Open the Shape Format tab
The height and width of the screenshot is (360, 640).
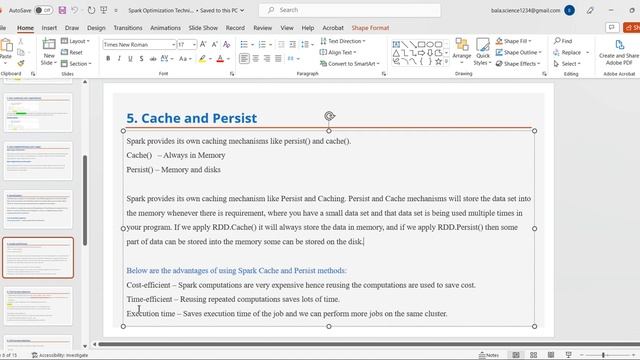pyautogui.click(x=370, y=28)
